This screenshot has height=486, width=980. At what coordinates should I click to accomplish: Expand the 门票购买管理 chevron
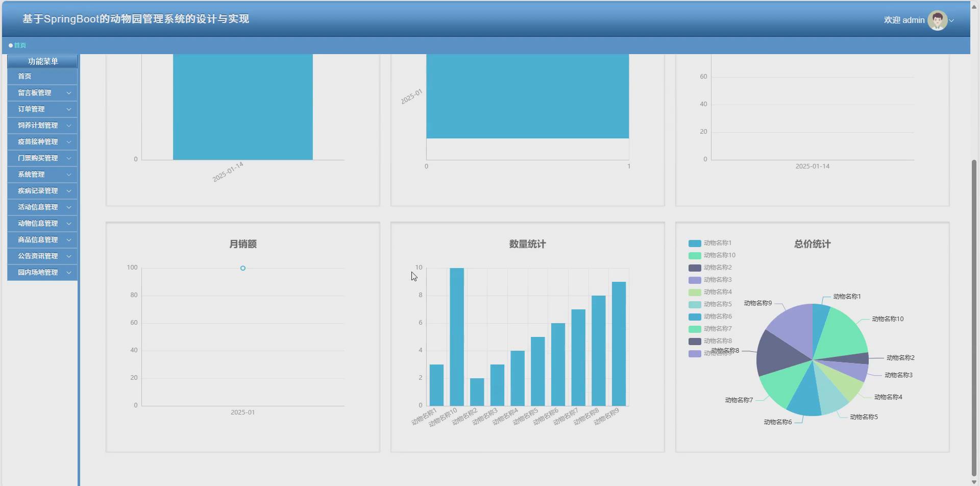coord(69,158)
